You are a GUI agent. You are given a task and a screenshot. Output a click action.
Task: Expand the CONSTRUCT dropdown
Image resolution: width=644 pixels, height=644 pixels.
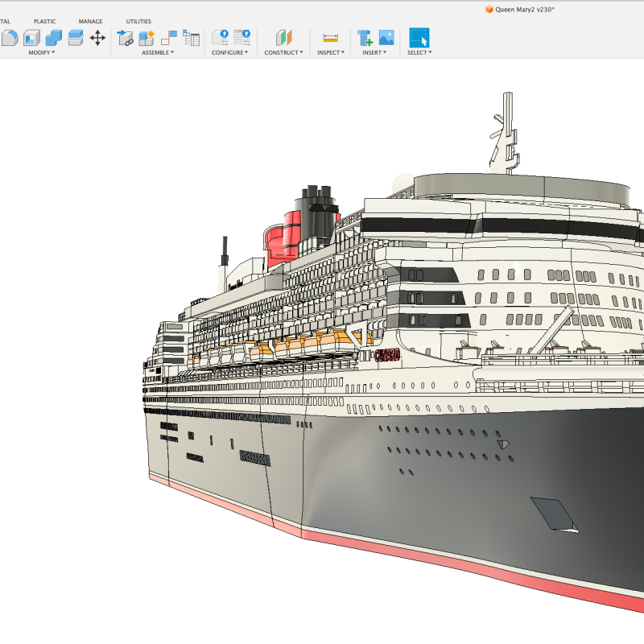283,53
